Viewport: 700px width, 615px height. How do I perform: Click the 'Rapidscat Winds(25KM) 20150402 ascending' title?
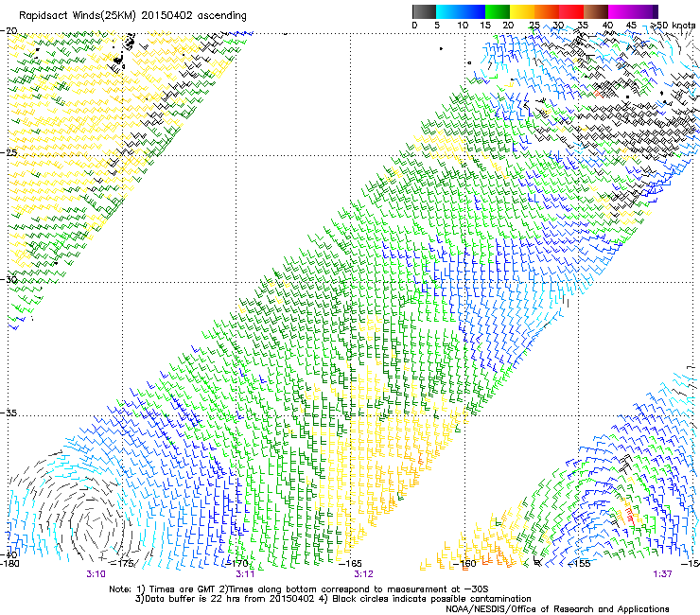132,16
